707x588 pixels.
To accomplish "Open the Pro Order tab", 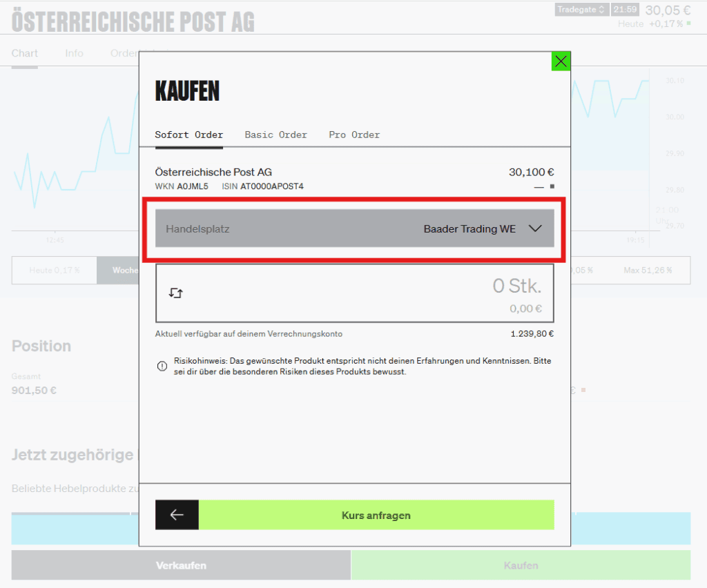I will coord(354,135).
